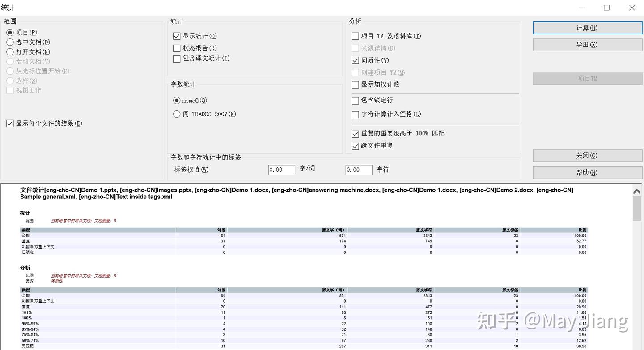Select the 打开文档 radio button
The height and width of the screenshot is (350, 644).
[x=10, y=52]
